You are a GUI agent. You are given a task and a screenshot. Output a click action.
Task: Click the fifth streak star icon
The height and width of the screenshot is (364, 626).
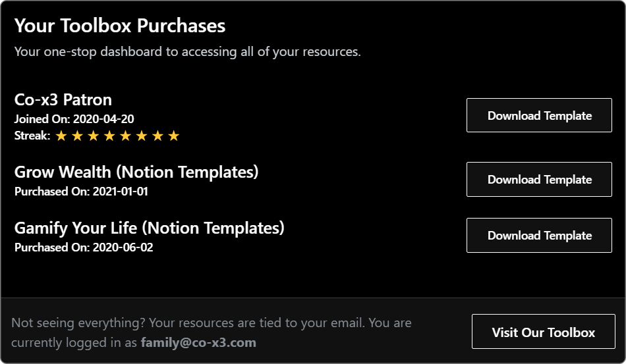(x=125, y=136)
